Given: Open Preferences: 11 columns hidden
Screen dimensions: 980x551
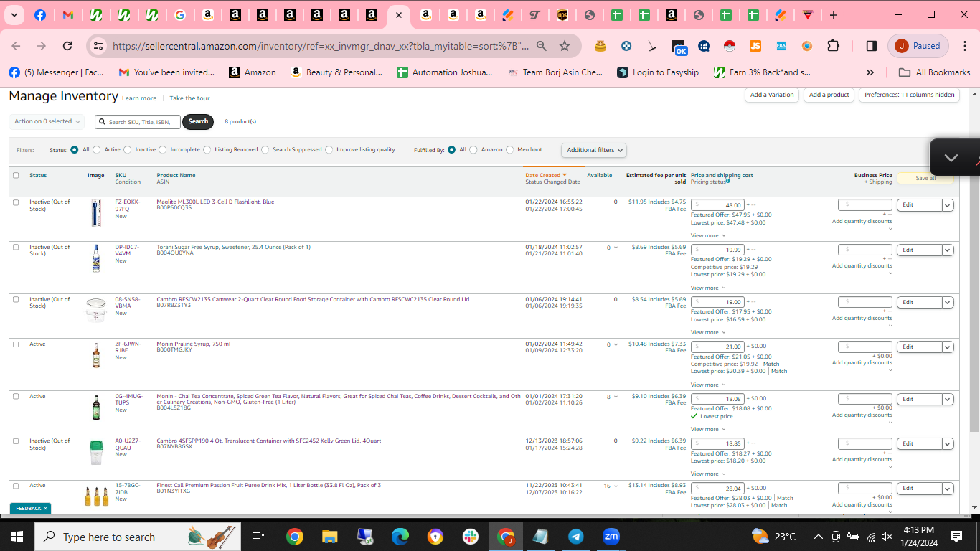Looking at the screenshot, I should click(x=910, y=95).
